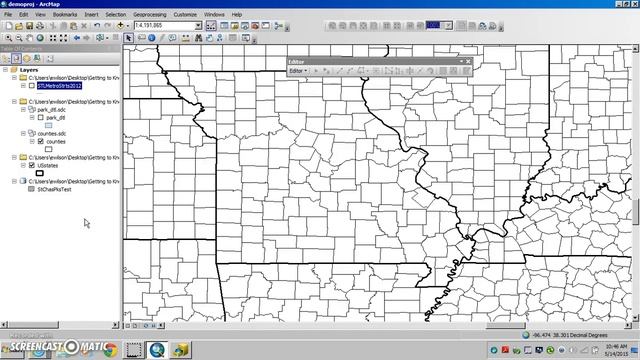Click the counties layer symbol swatch
The width and height of the screenshot is (640, 360).
click(x=49, y=149)
